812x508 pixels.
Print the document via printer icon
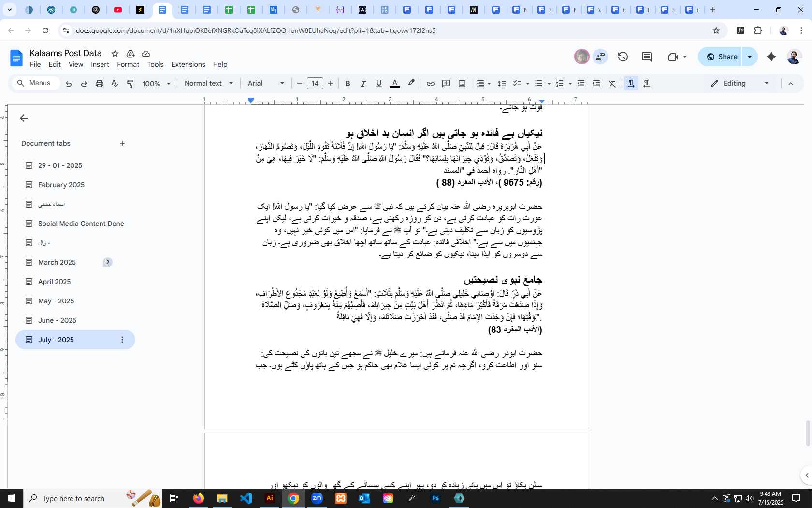[100, 84]
